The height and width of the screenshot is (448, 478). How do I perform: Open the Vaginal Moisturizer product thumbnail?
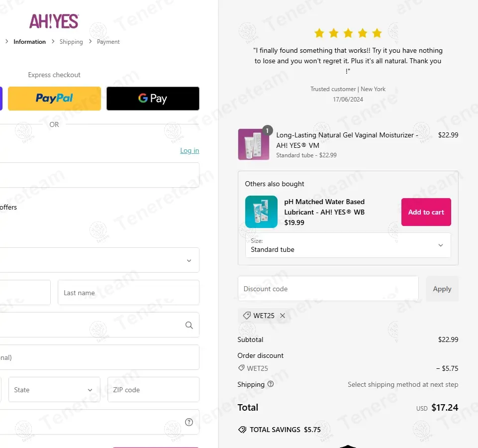coord(254,144)
